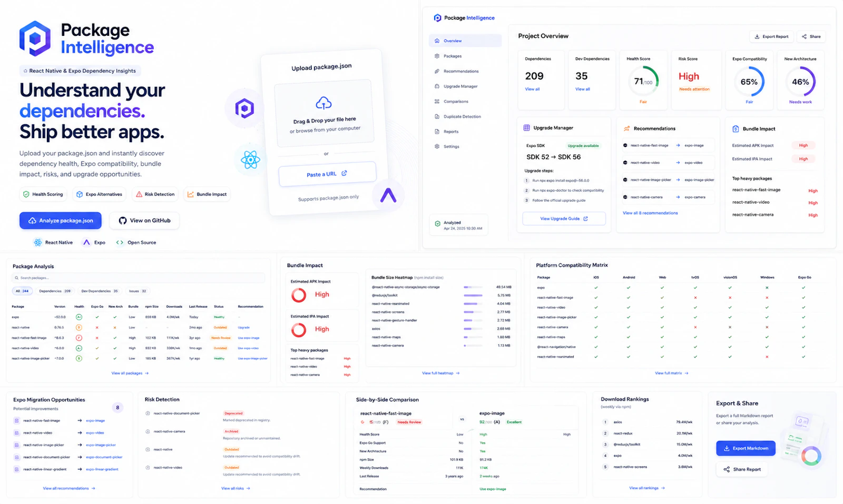
Task: Click View full matrix link
Action: click(672, 373)
